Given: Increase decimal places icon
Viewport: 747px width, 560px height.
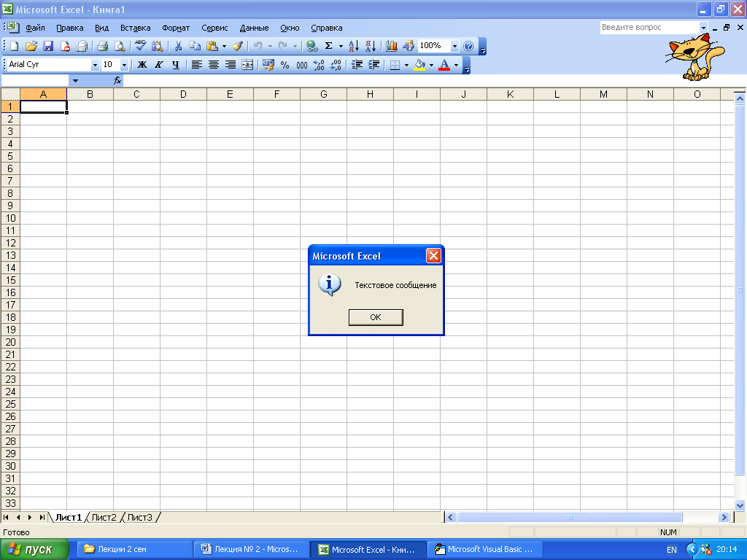Looking at the screenshot, I should [319, 65].
